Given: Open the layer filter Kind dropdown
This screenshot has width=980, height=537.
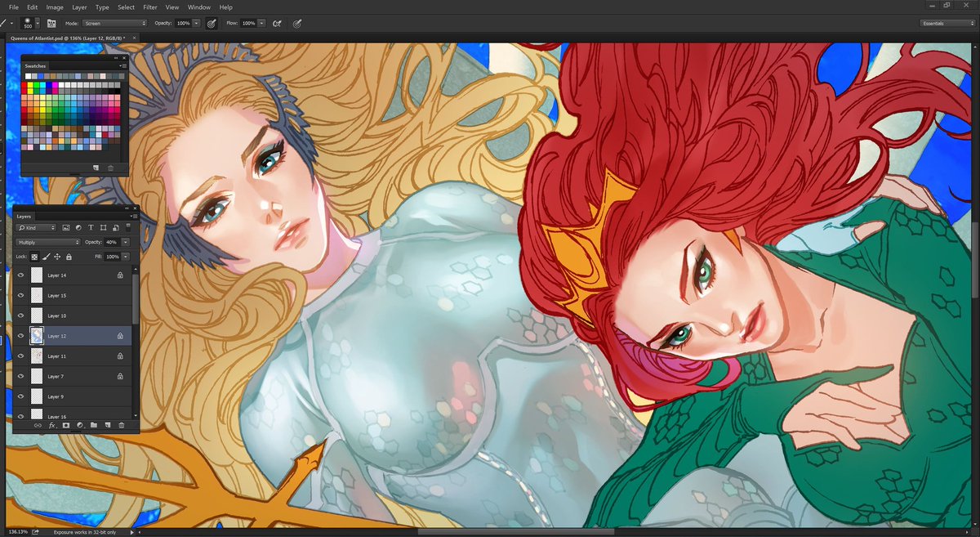Looking at the screenshot, I should click(35, 227).
